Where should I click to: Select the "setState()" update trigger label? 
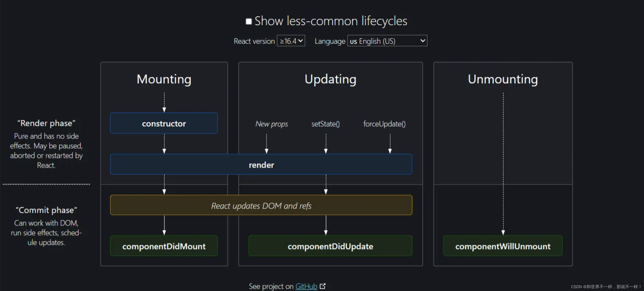coord(325,124)
